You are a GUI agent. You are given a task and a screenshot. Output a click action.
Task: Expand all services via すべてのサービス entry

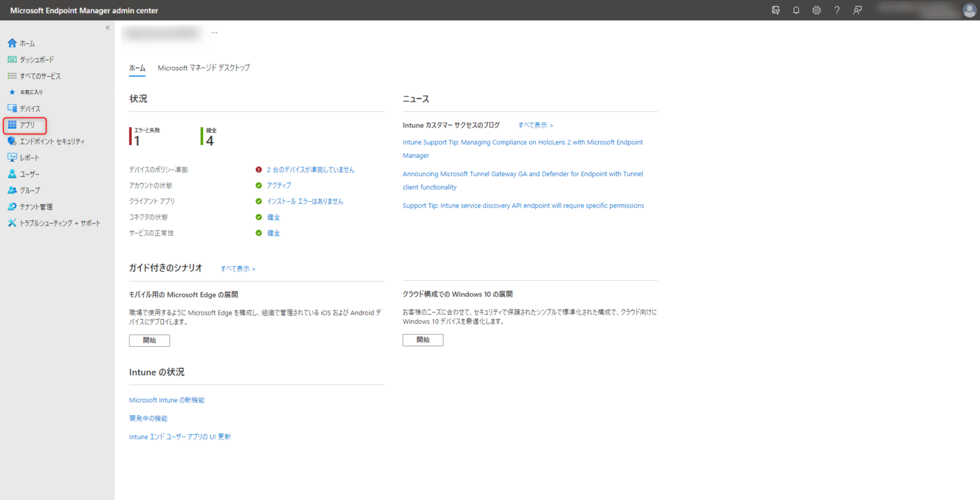(x=12, y=75)
